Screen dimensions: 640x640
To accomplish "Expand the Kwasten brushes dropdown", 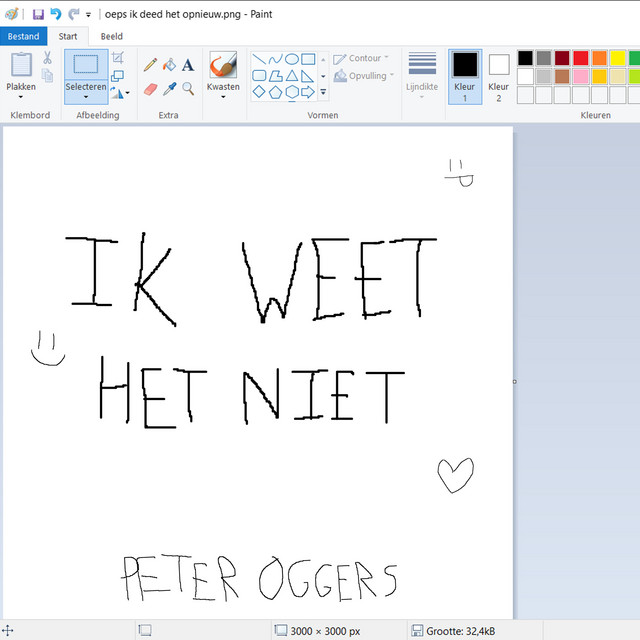I will [223, 98].
